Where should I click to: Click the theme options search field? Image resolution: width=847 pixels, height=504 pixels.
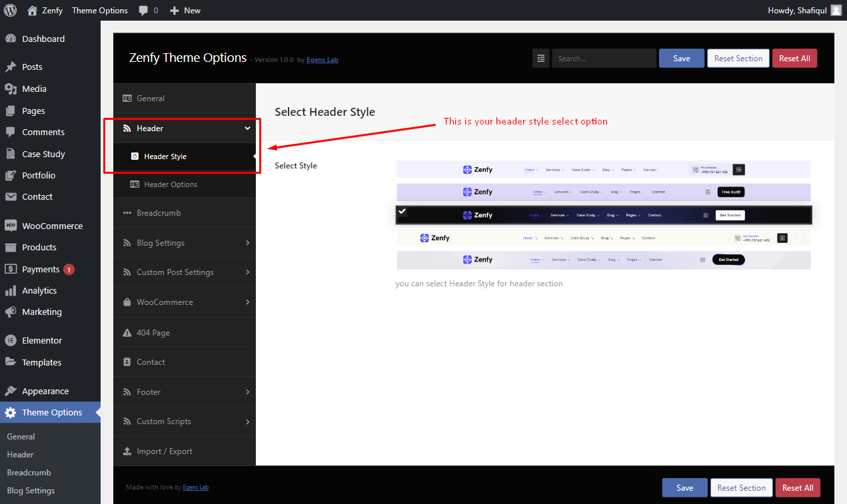[604, 59]
